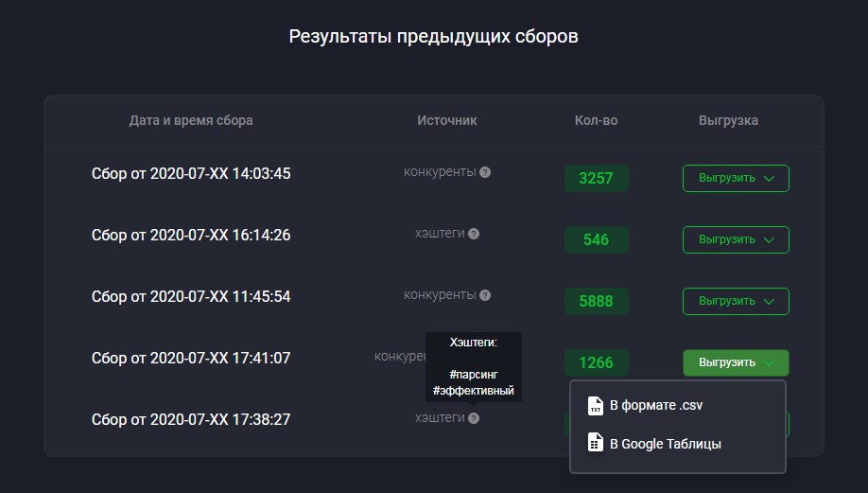The width and height of the screenshot is (868, 493).
Task: Click the 546 count badge
Action: coord(597,239)
